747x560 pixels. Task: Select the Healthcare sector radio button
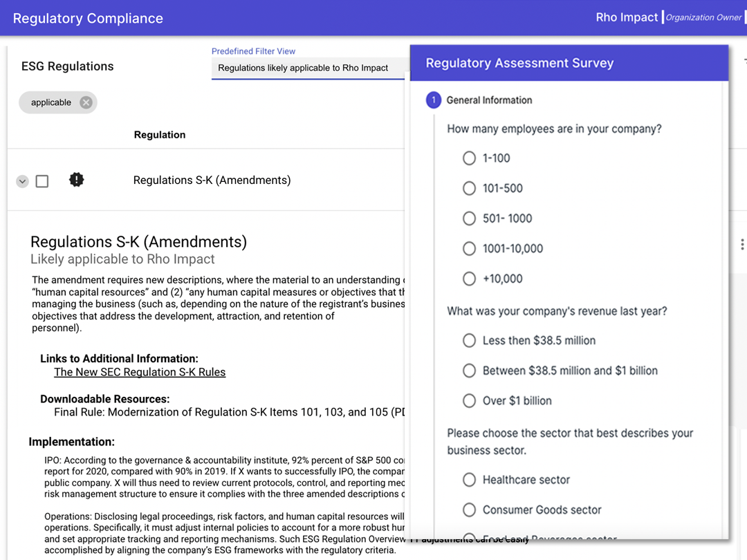[469, 480]
